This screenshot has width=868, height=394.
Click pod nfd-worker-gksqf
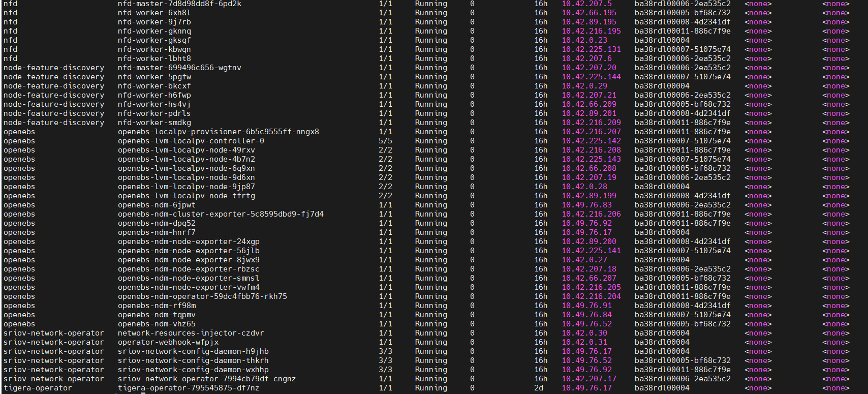pyautogui.click(x=154, y=40)
